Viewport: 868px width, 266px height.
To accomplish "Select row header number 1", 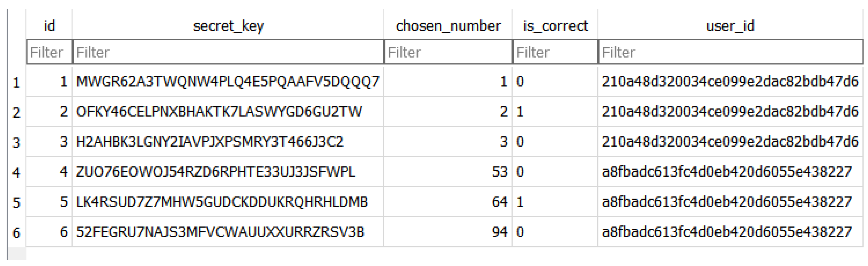I will click(16, 82).
